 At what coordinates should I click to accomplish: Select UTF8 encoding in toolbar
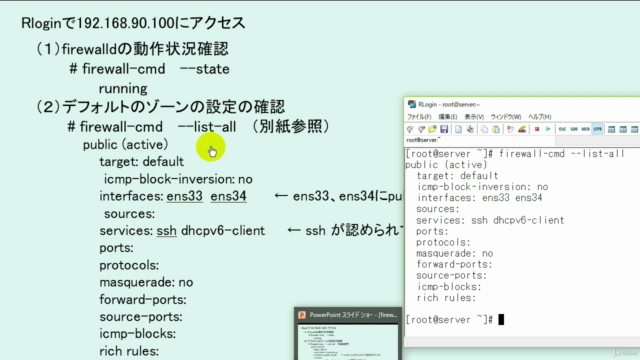tap(597, 129)
